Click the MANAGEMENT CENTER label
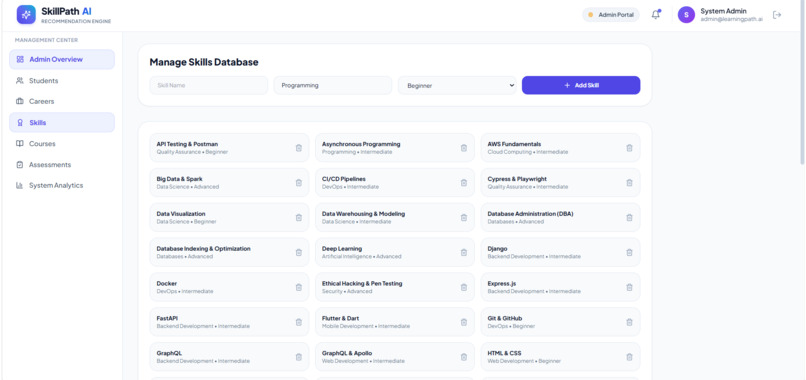This screenshot has height=380, width=806. tap(46, 40)
